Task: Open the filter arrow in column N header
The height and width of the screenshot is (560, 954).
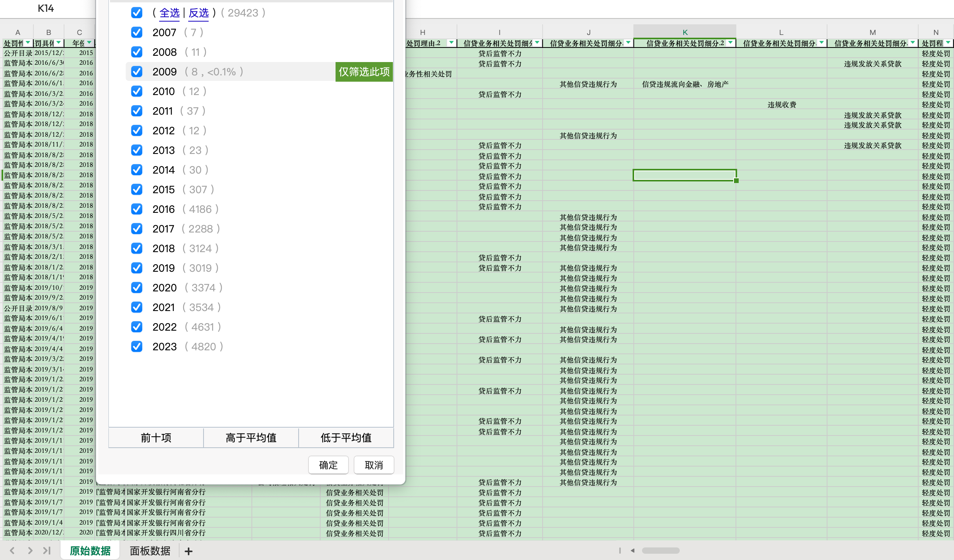Action: click(x=948, y=42)
